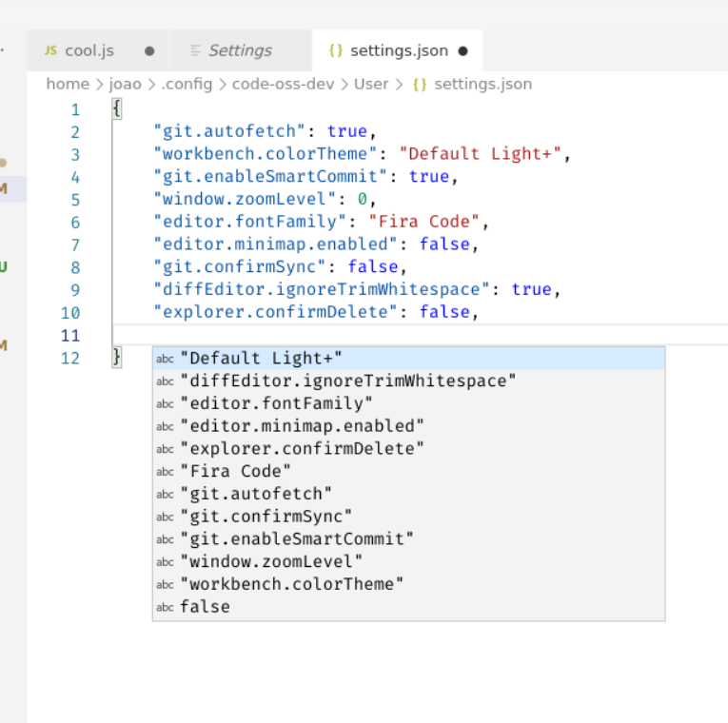Select suggestion "explorer.confirmDelete"

point(408,449)
